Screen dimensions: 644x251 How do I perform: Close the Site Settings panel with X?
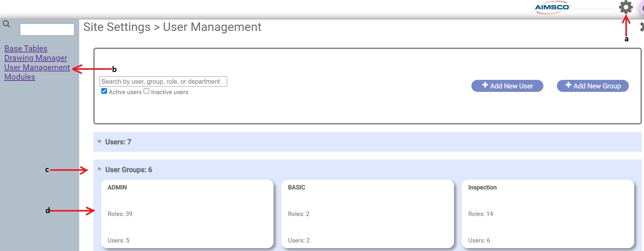pyautogui.click(x=642, y=27)
